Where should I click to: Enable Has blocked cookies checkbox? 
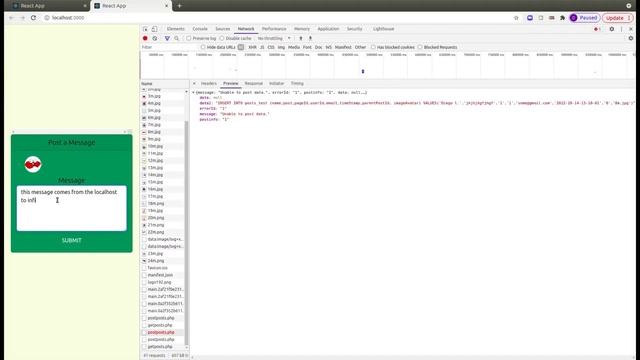[373, 47]
